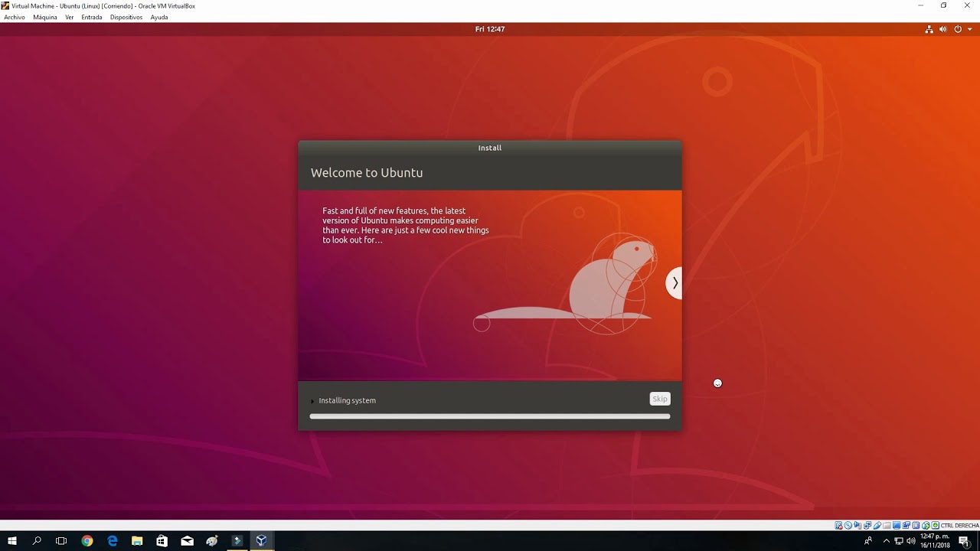Switch to the VirtualBox taskbar icon
This screenshot has height=551, width=980.
coord(261,541)
